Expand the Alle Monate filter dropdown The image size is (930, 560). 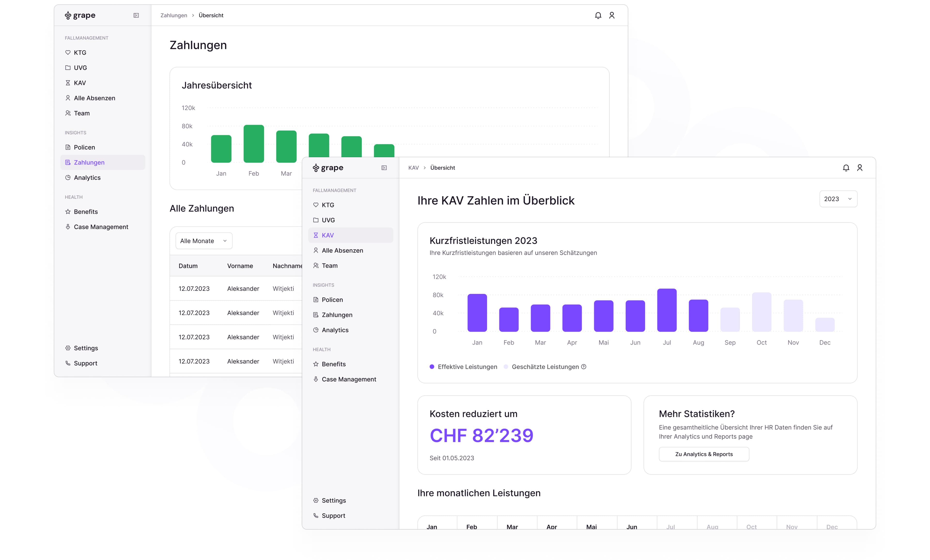click(x=204, y=241)
